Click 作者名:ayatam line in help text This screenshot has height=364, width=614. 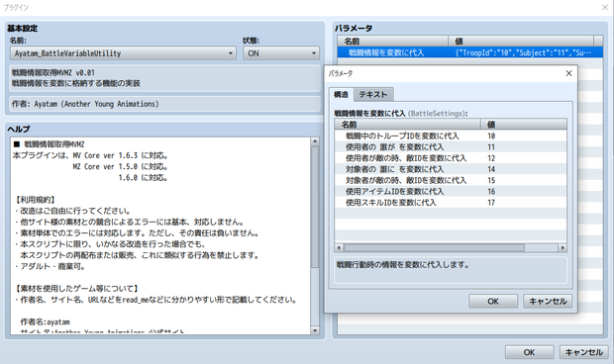tap(45, 322)
